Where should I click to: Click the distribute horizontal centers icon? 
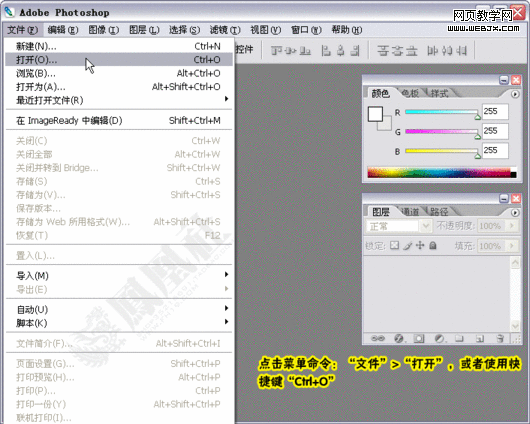pyautogui.click(x=447, y=51)
